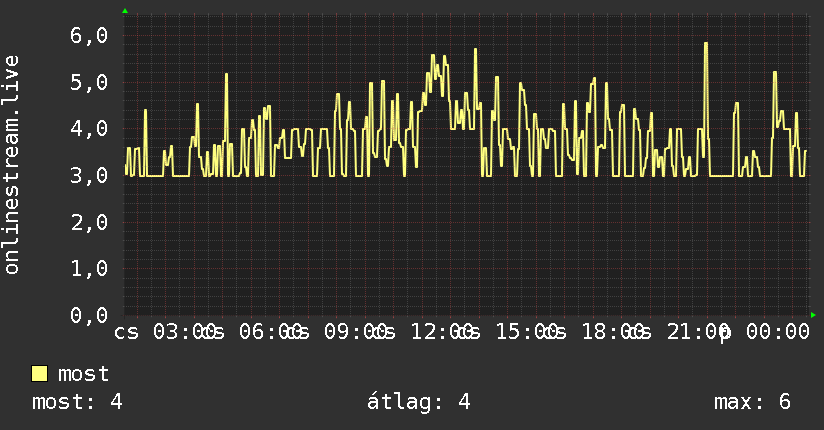Click the 3,0 Y-axis label
This screenshot has height=430, width=824.
(x=89, y=176)
